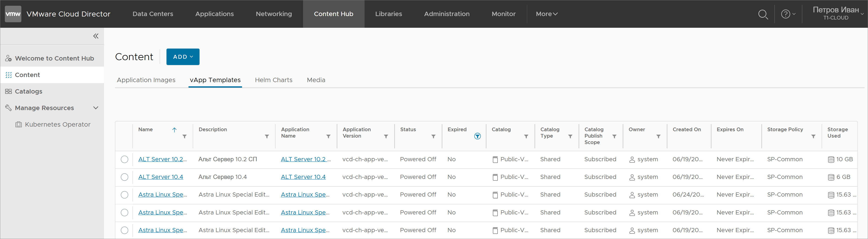Screen dimensions: 868x239
Task: Click catalog icon in ALT Server 10.4 row
Action: [495, 177]
